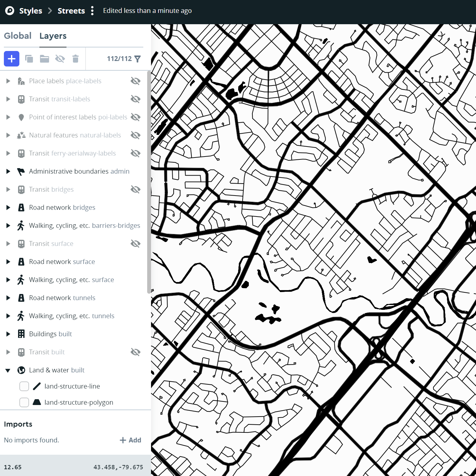476x476 pixels.
Task: Toggle visibility of Transit surface group
Action: coord(136,244)
